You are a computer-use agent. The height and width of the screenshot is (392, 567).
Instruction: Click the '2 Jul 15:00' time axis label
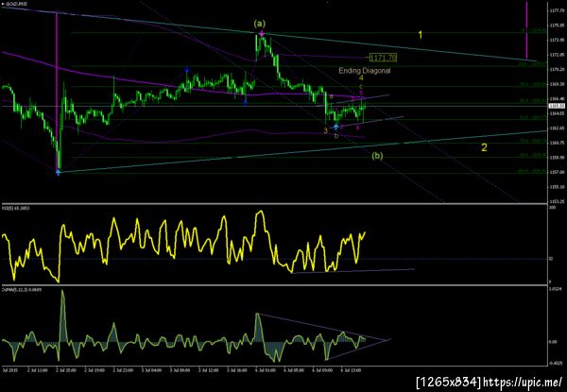[66, 370]
